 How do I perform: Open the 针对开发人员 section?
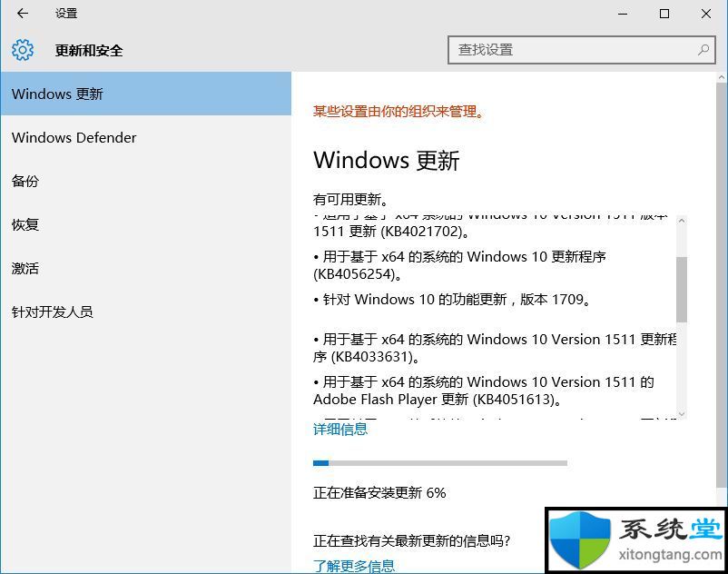(x=146, y=312)
